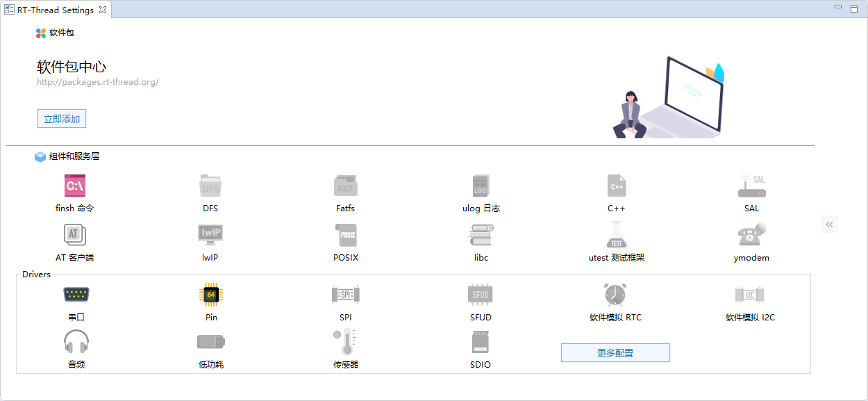Click the 立即添加 button to add packages
This screenshot has width=868, height=401.
coord(61,118)
